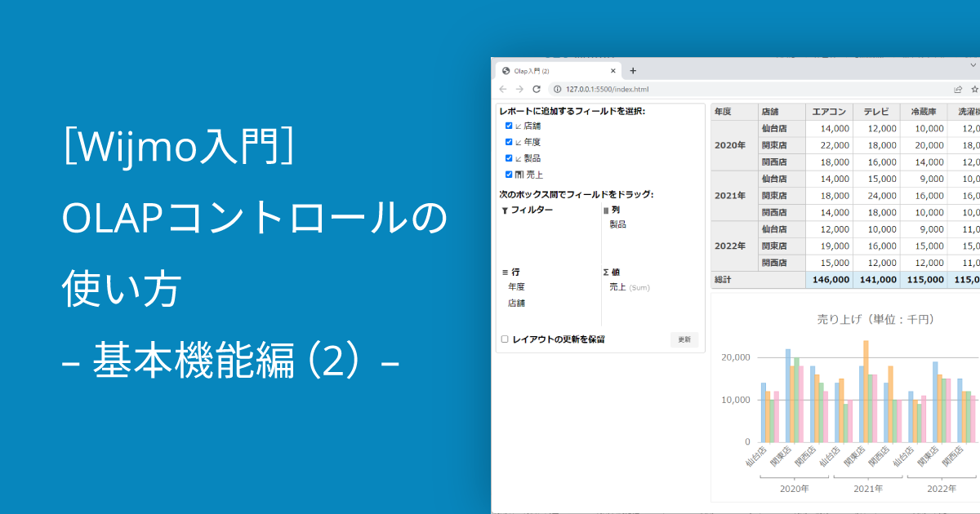Uncheck the 売上 field checkbox

point(509,174)
